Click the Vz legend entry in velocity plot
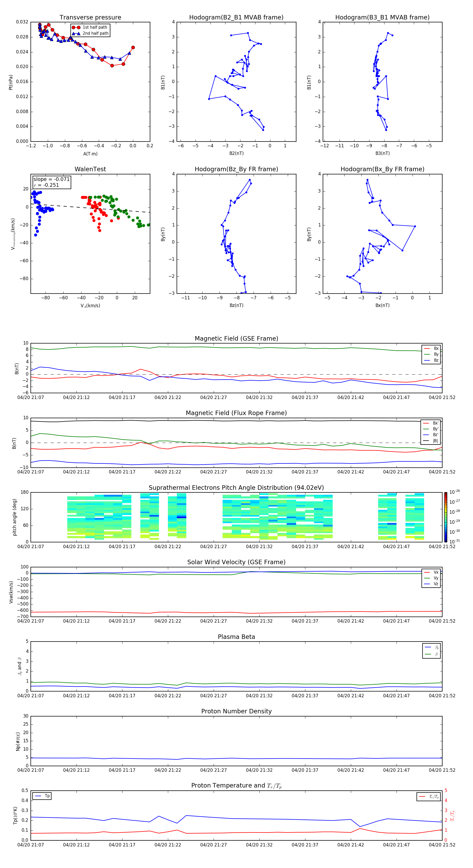The image size is (473, 868). pos(431,584)
